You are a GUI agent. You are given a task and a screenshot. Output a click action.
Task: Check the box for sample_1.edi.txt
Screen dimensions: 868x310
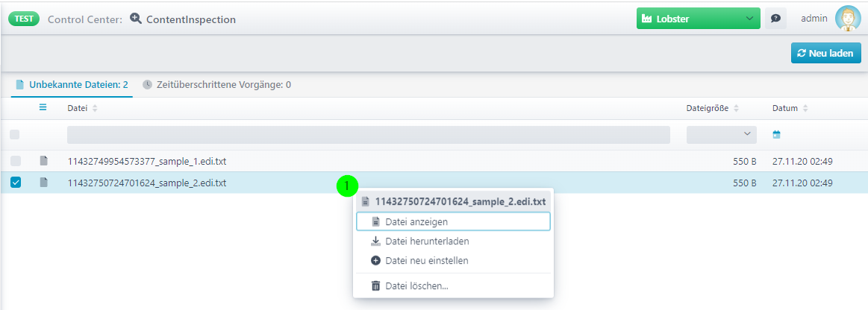(x=16, y=162)
